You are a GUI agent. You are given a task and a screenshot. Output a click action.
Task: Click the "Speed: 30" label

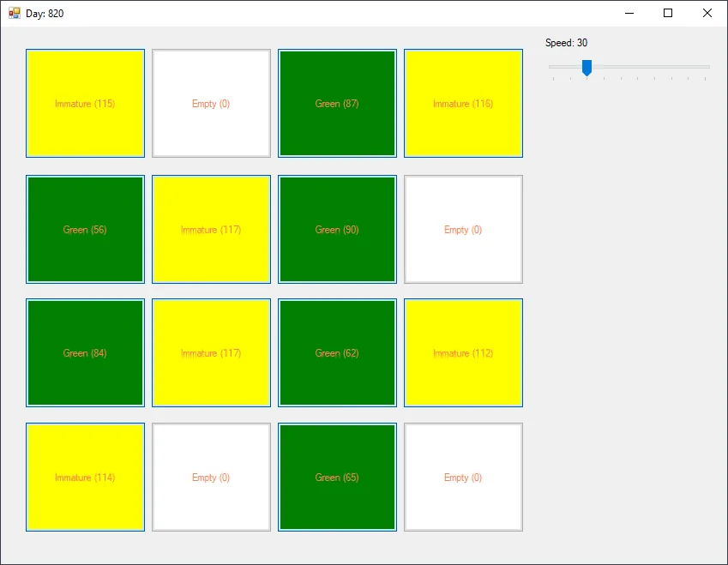567,43
